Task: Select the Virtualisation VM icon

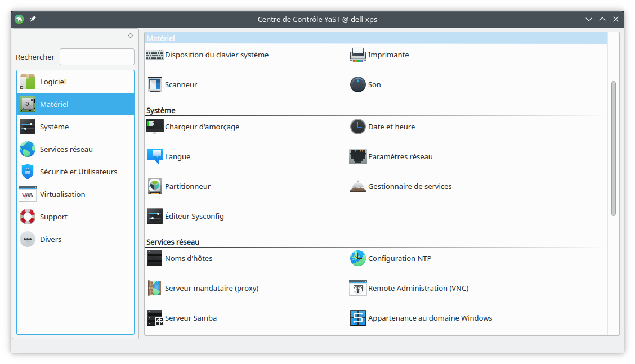Action: [x=28, y=194]
